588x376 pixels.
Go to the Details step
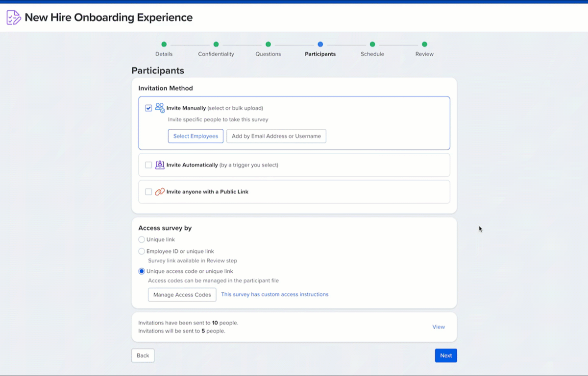pyautogui.click(x=164, y=45)
